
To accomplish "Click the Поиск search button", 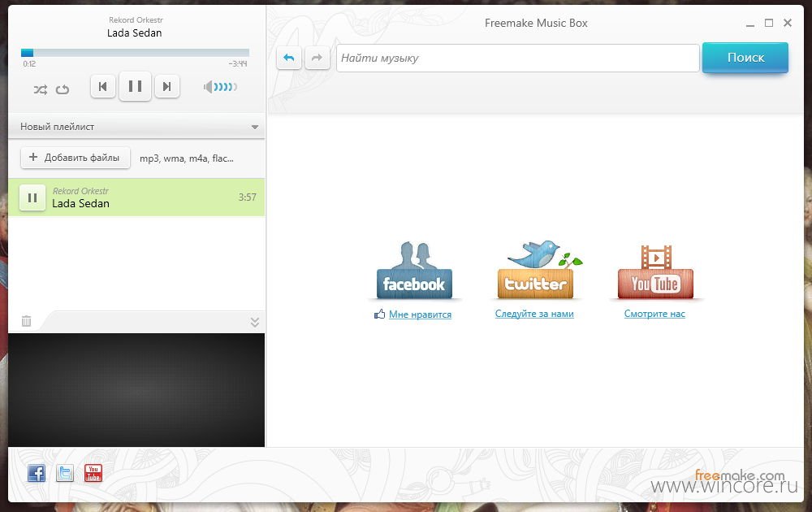I will point(745,58).
